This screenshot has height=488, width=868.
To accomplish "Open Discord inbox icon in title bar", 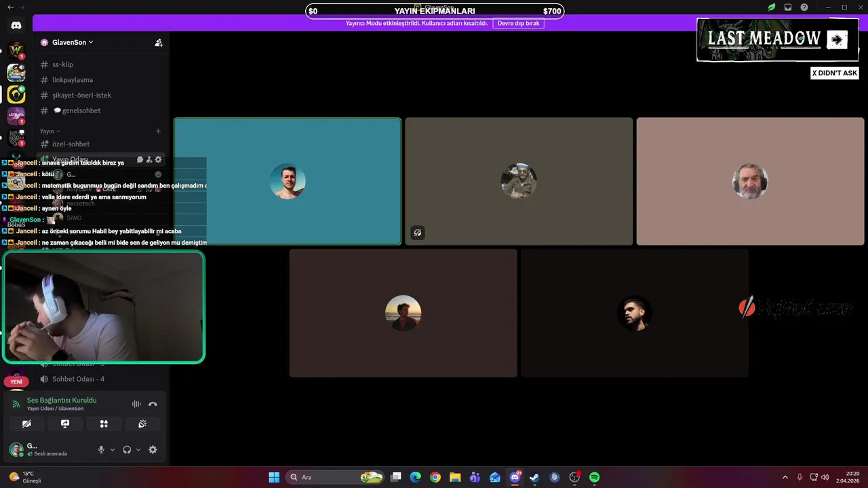I will click(x=788, y=7).
